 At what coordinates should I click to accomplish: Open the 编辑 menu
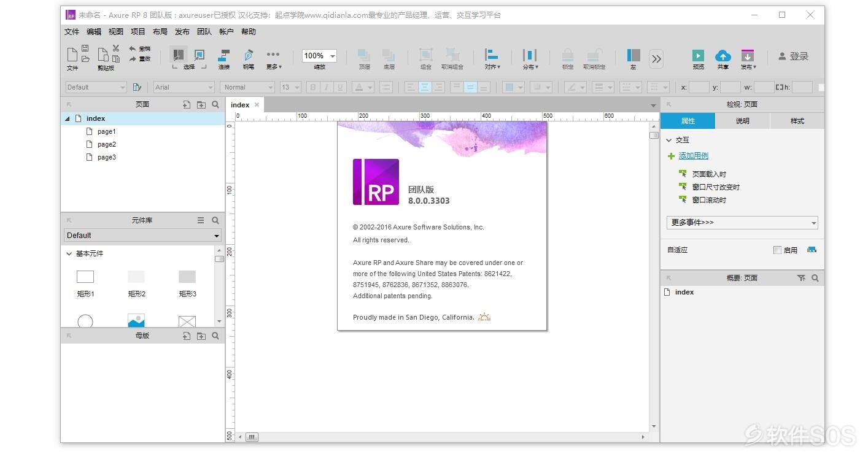coord(94,31)
